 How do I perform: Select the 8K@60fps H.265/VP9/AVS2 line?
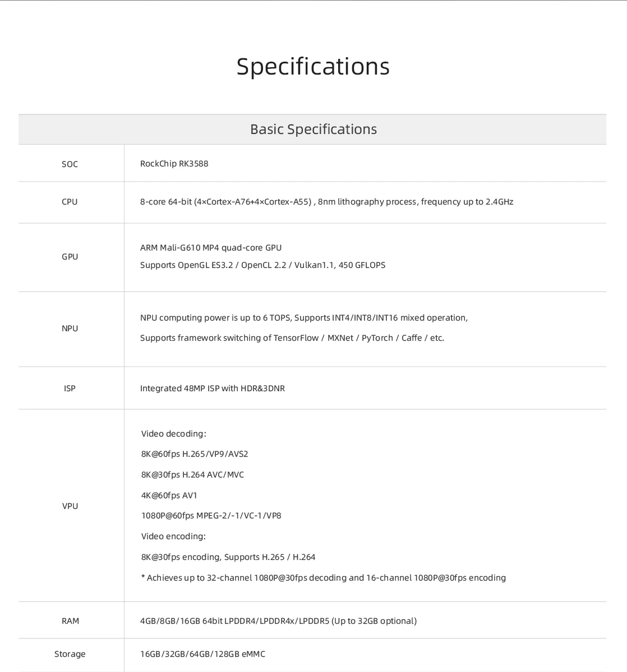pos(195,454)
